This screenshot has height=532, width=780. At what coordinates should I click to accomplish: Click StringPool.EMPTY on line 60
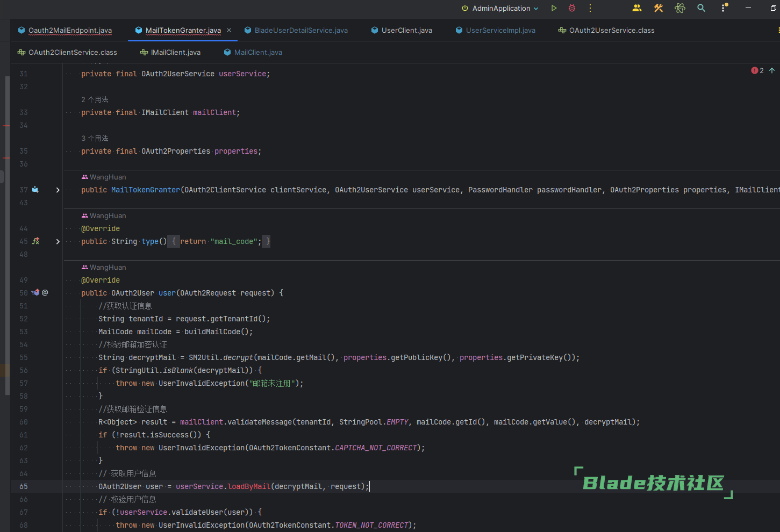pos(374,422)
